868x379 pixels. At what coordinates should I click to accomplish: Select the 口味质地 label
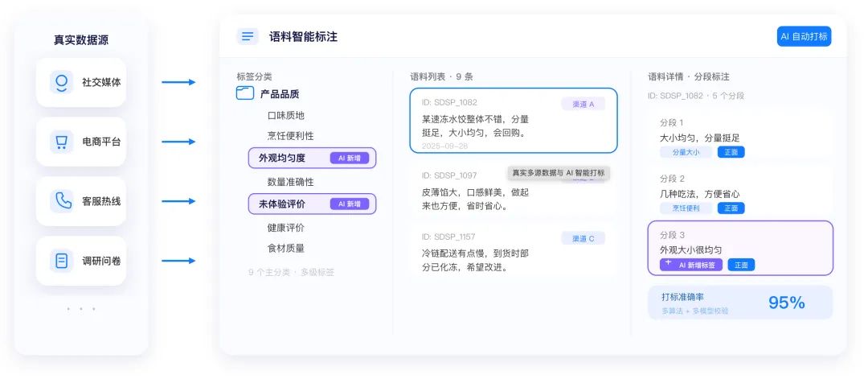coord(285,115)
